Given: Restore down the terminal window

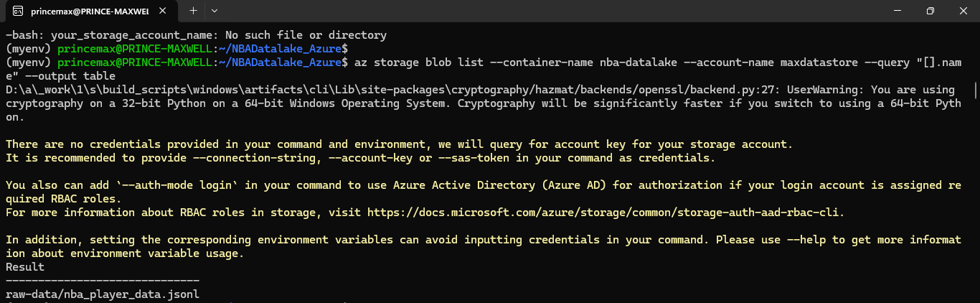Looking at the screenshot, I should pyautogui.click(x=930, y=11).
